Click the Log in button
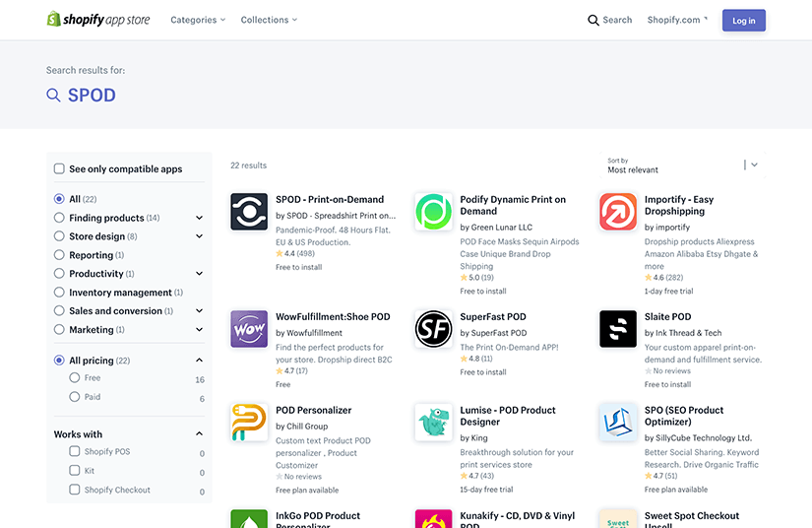The image size is (812, 528). [743, 21]
